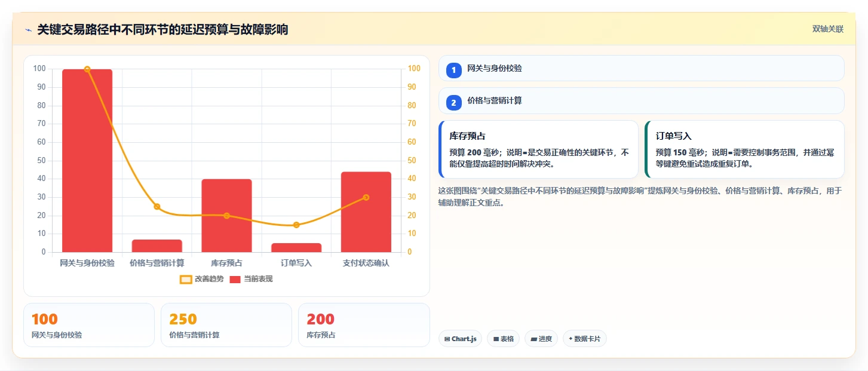Click the icon in the 表格 tag

coord(496,339)
